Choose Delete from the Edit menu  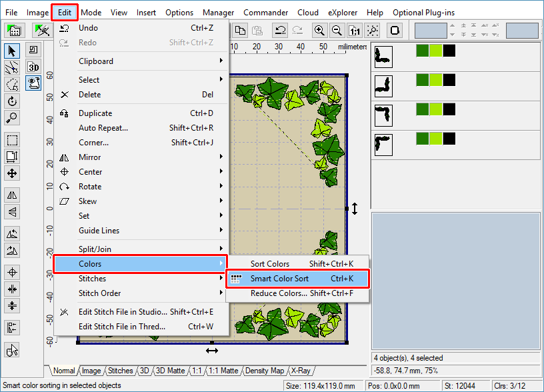tap(141, 95)
